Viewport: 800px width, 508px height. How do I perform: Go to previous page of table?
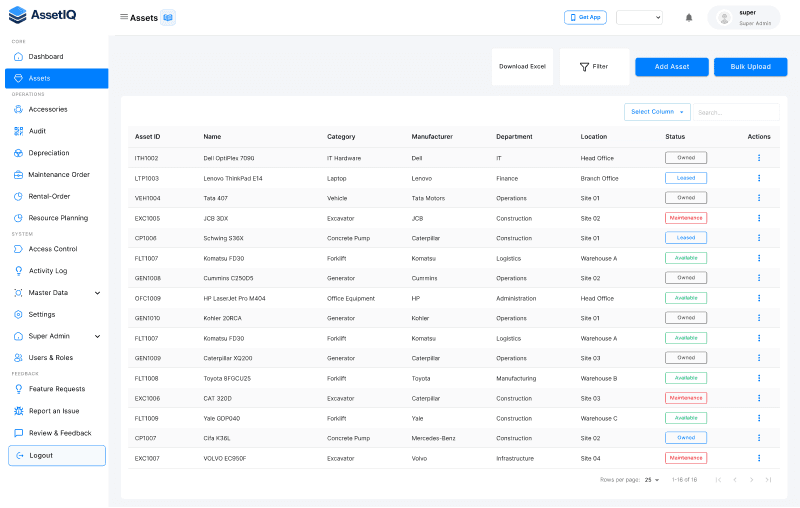735,480
